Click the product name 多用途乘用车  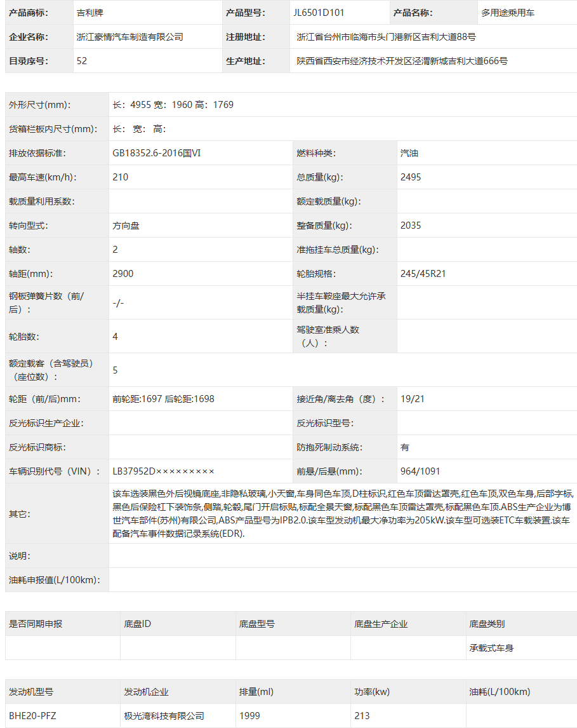click(x=507, y=13)
